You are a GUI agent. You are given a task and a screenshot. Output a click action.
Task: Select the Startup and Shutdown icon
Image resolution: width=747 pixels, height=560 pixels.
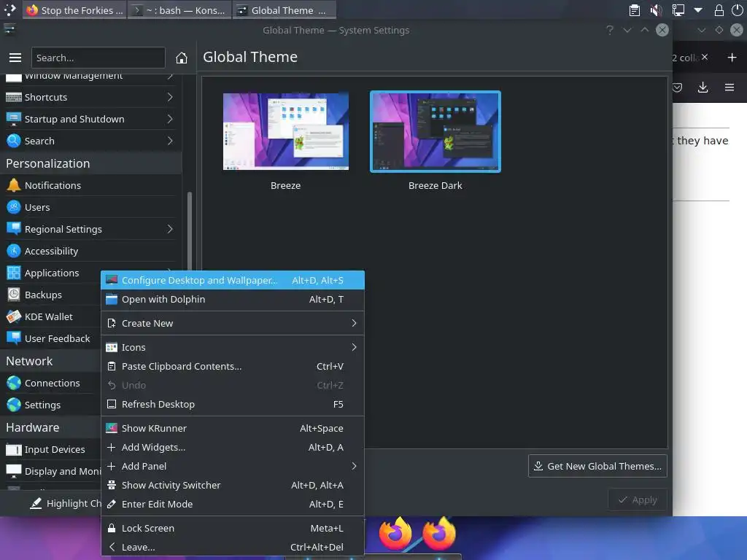[13, 119]
